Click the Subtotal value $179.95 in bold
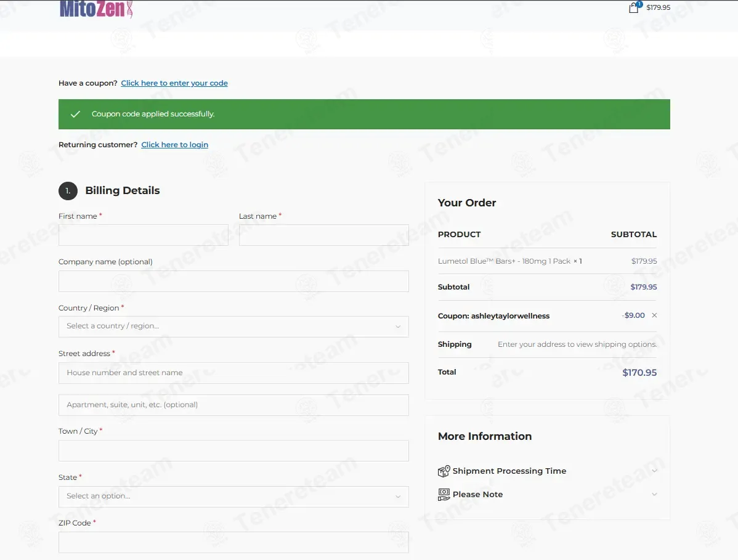 click(x=643, y=287)
